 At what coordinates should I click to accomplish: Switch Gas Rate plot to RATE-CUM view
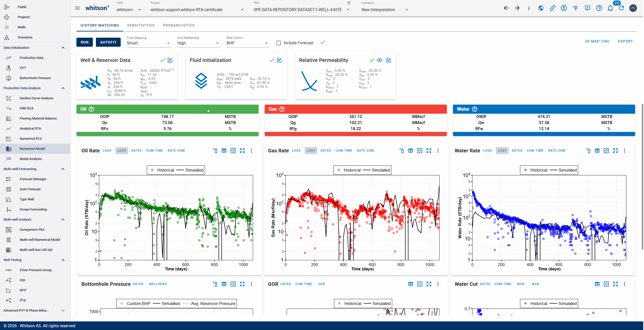(365, 151)
